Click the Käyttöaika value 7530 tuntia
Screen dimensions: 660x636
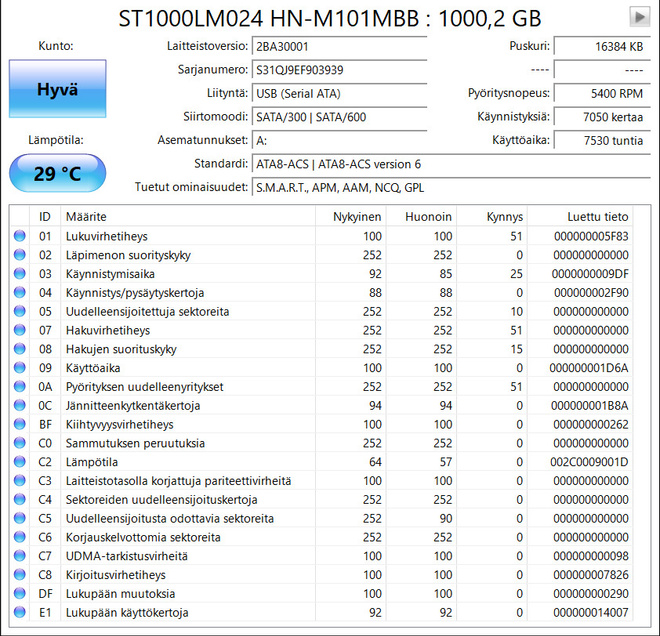pyautogui.click(x=602, y=141)
